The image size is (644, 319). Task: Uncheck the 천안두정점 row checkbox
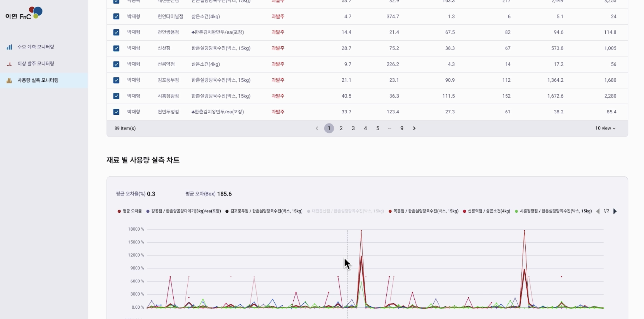tap(116, 112)
